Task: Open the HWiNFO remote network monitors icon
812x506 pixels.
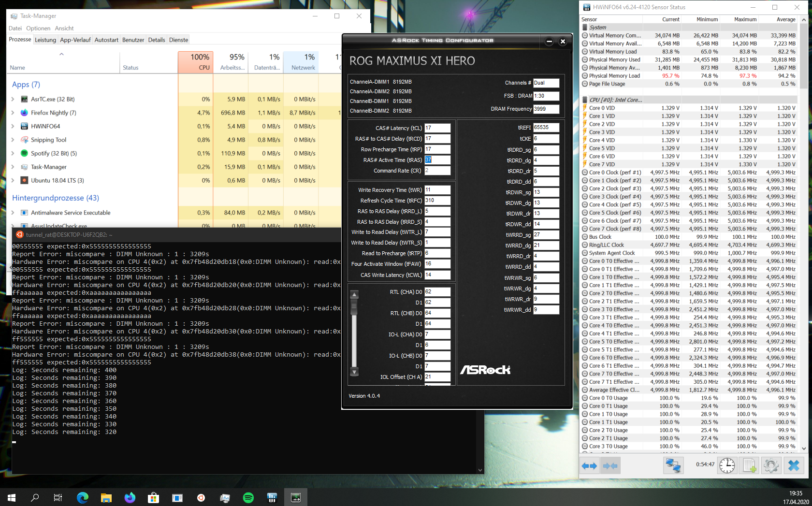Action: [x=673, y=465]
